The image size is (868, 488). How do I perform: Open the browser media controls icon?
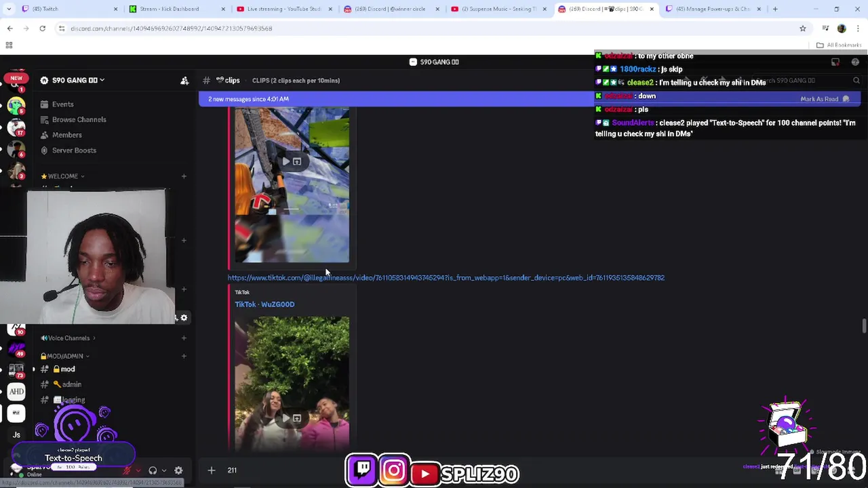825,28
